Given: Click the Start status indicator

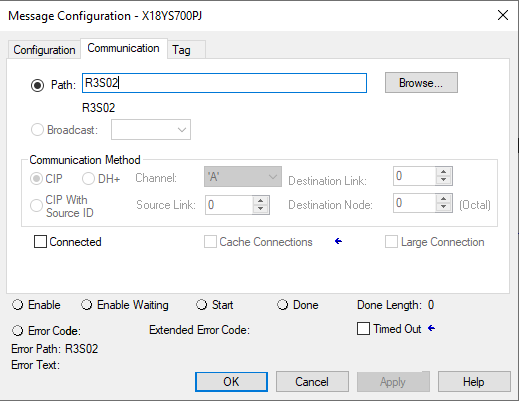Looking at the screenshot, I should click(x=201, y=305).
